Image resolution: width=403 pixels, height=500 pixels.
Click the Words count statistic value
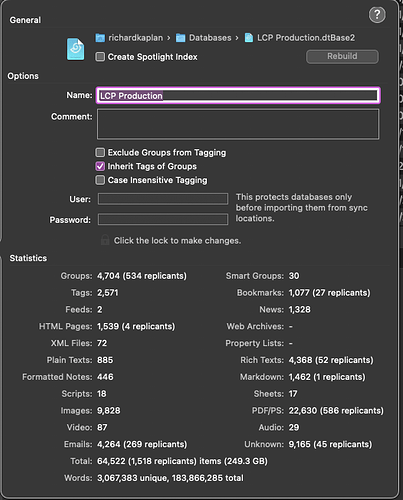[170, 478]
